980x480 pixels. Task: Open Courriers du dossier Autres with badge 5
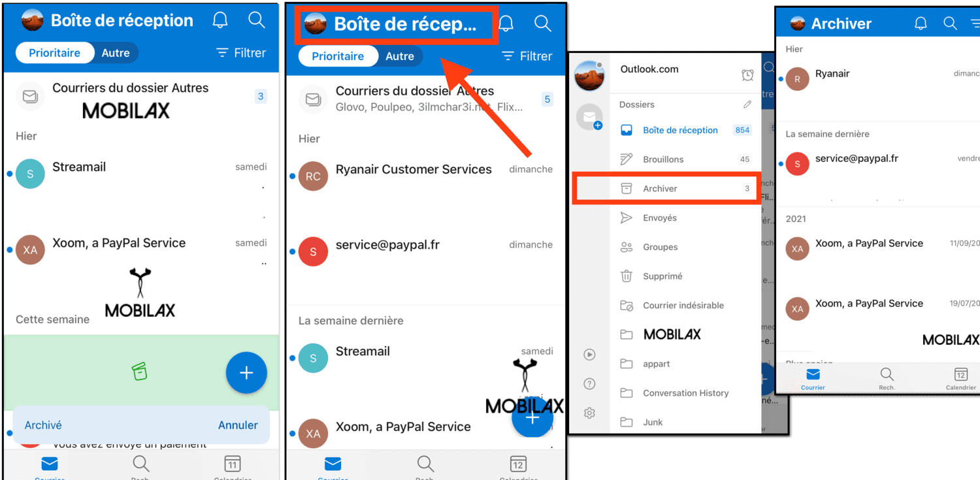point(426,99)
